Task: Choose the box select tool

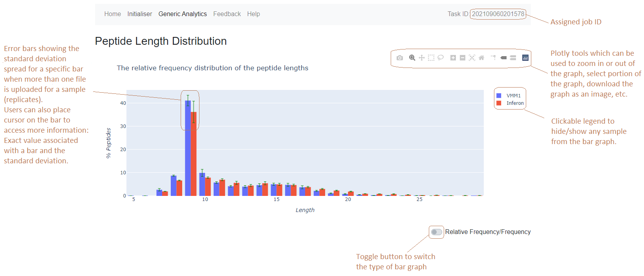Action: click(431, 58)
